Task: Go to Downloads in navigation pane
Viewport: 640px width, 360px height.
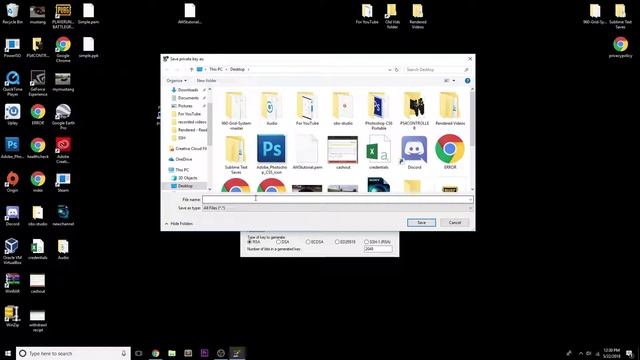Action: tap(188, 90)
